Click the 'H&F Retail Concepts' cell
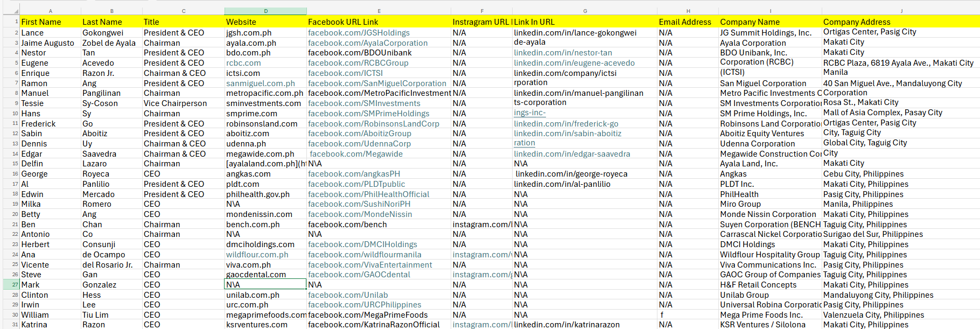This screenshot has height=329, width=980. (x=771, y=285)
